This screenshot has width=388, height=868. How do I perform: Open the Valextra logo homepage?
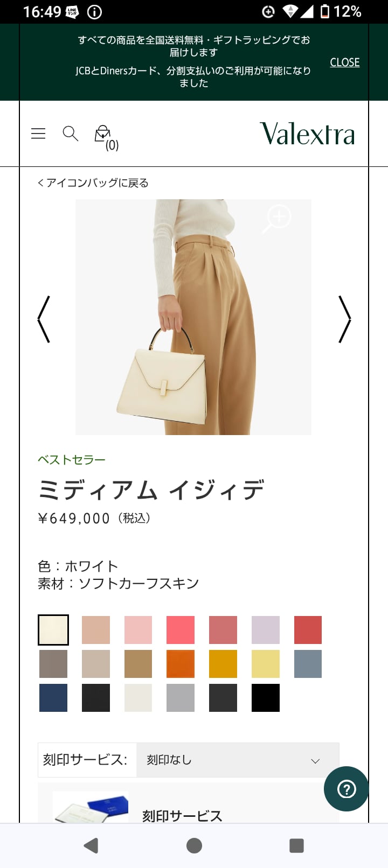pos(307,134)
